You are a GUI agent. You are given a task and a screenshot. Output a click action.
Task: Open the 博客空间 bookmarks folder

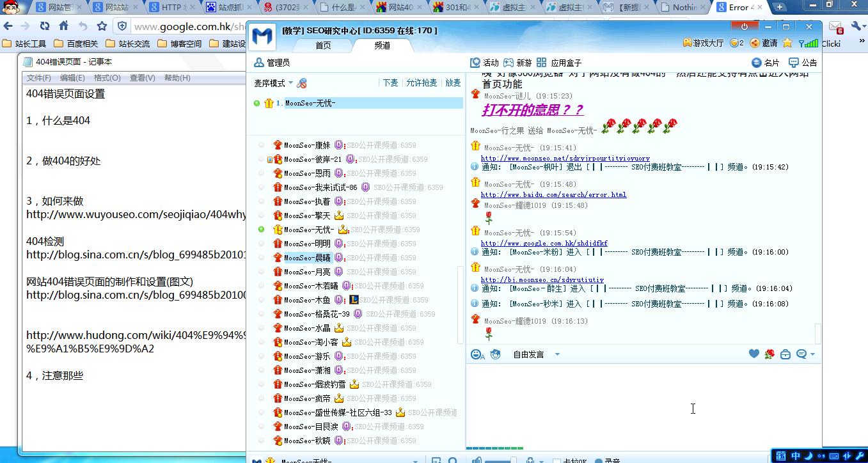pyautogui.click(x=178, y=43)
